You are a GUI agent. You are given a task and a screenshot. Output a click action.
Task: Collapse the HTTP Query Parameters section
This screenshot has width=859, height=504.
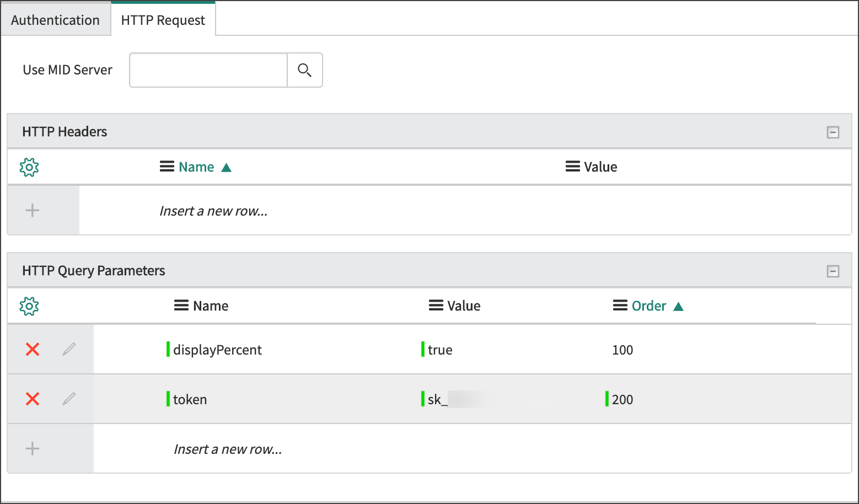833,271
